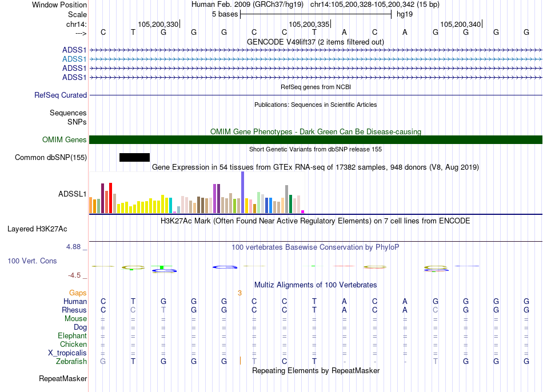Click the tallest purple bar in GTEx chart
This screenshot has height=392, width=543.
point(242,193)
